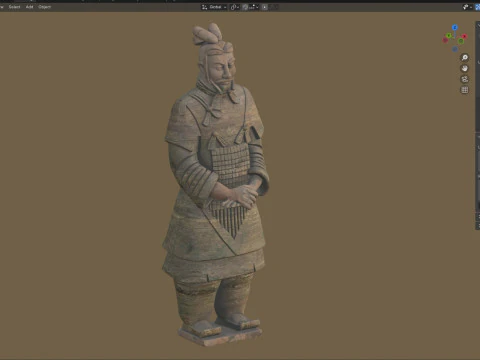Viewport: 480px width, 360px height.
Task: Click the zoom magnifier viewport icon
Action: click(x=465, y=58)
